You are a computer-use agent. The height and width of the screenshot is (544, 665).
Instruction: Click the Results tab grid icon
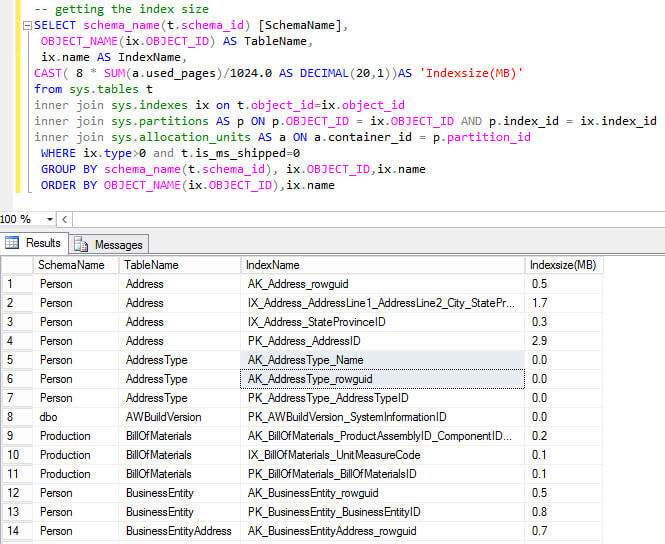13,243
